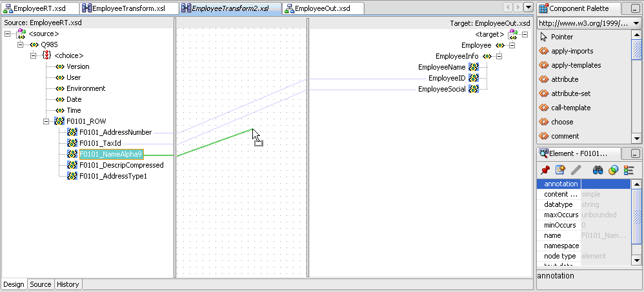Select the Version tree node
This screenshot has width=644, height=292.
click(x=77, y=66)
